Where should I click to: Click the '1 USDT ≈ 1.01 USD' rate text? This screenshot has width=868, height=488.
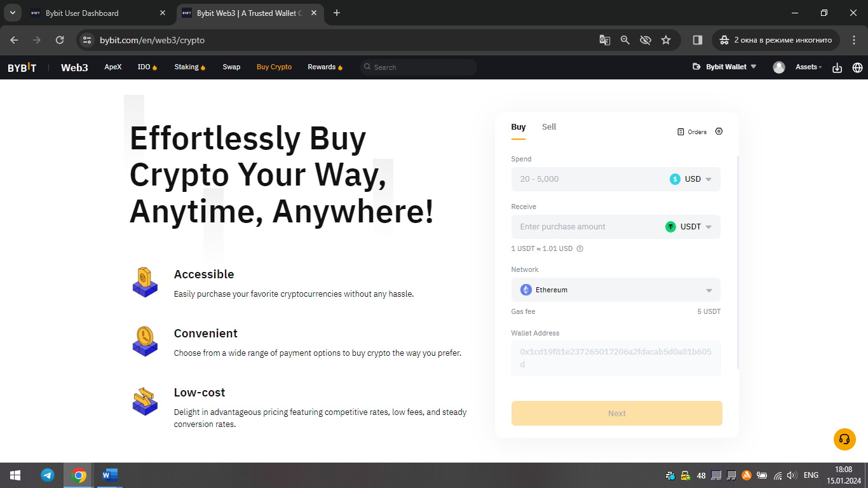(x=542, y=248)
